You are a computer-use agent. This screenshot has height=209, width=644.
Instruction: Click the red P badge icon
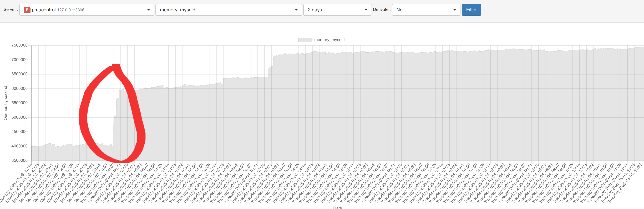27,10
